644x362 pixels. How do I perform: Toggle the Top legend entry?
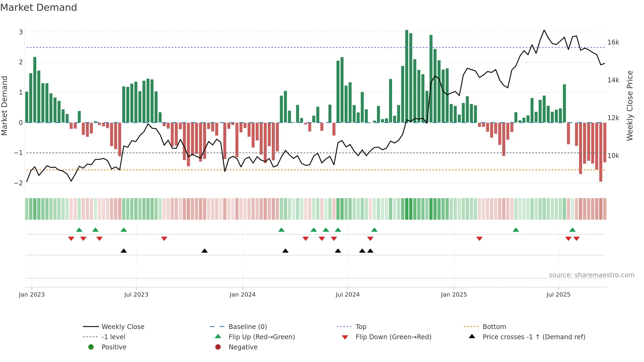pos(352,327)
